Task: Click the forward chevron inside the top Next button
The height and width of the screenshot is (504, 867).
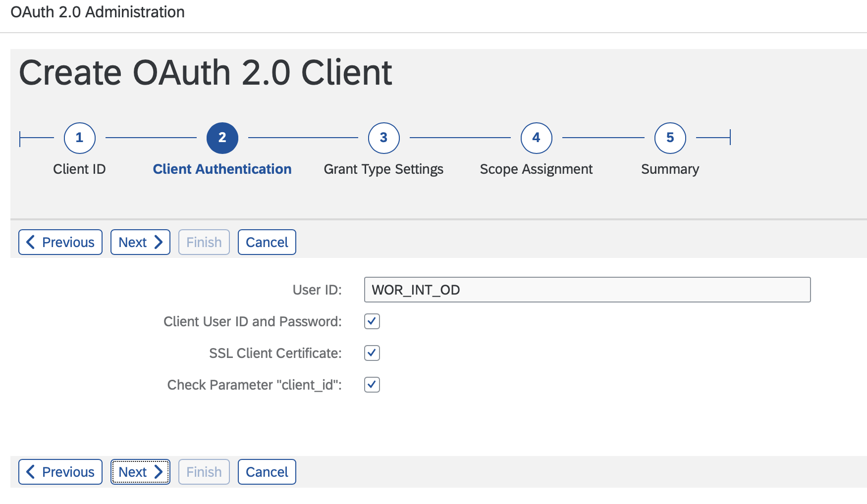Action: (x=159, y=242)
